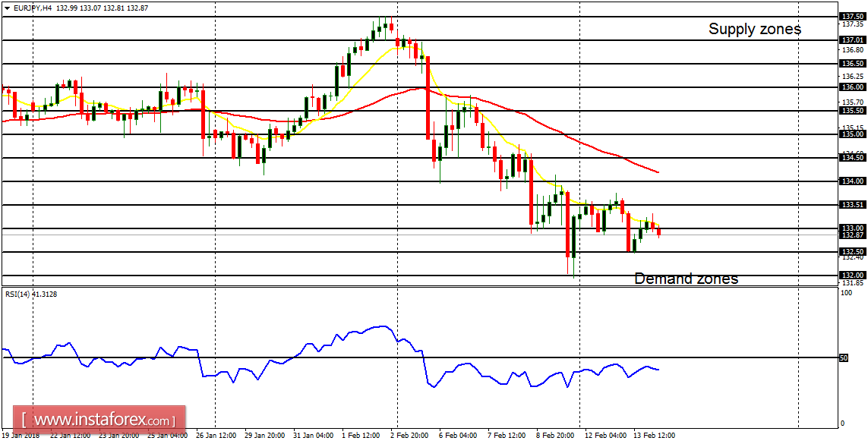Click the RSI 100 scale value
This screenshot has height=444, width=868.
pos(846,292)
